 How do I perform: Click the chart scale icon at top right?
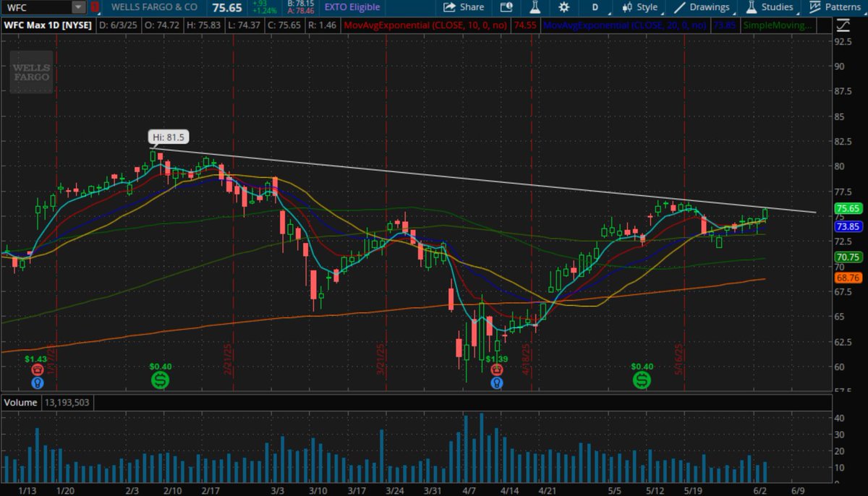tap(842, 25)
